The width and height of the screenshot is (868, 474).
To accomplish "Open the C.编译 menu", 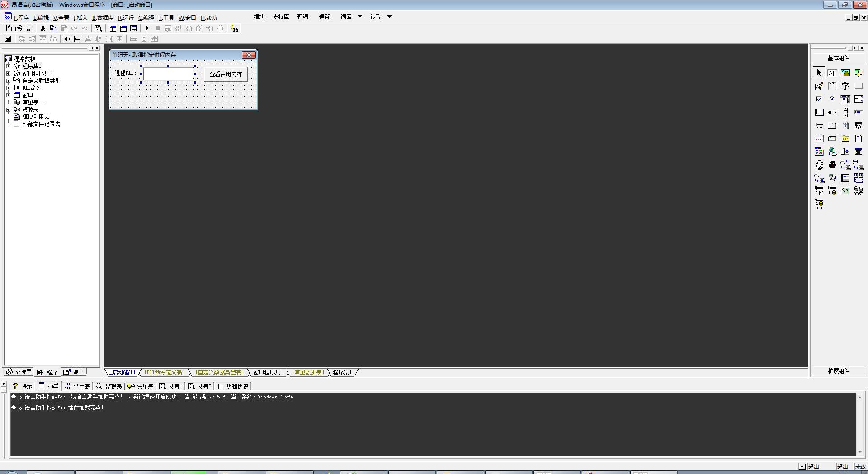I will (146, 18).
